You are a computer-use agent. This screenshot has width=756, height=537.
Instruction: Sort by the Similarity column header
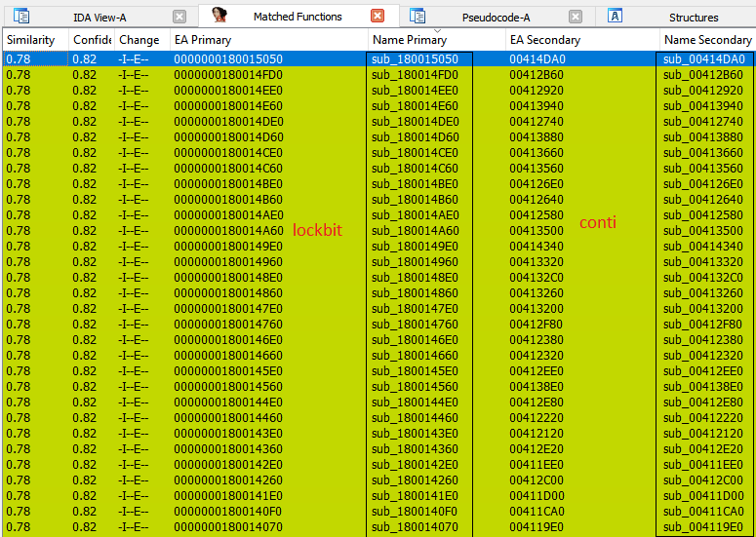(35, 40)
